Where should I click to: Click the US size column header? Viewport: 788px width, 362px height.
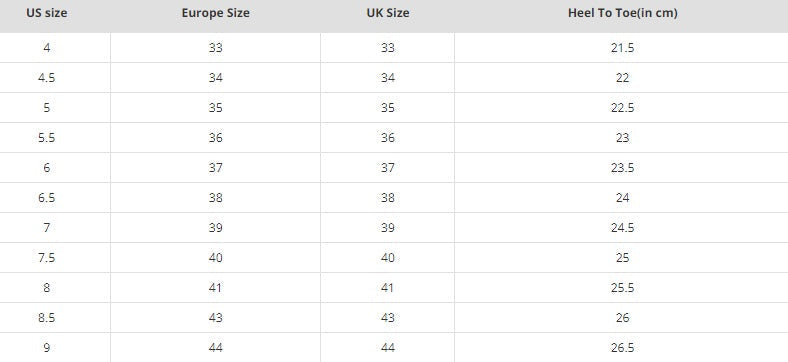pos(47,13)
